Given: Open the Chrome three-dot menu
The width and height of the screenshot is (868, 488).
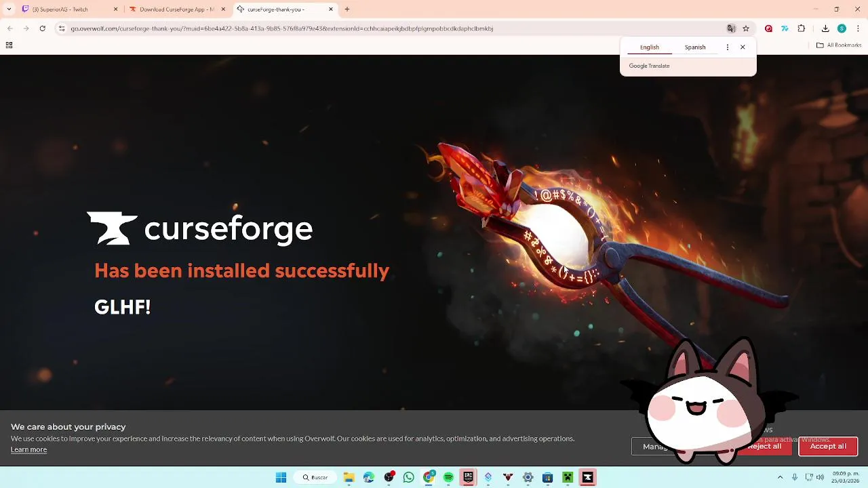Looking at the screenshot, I should tap(858, 28).
